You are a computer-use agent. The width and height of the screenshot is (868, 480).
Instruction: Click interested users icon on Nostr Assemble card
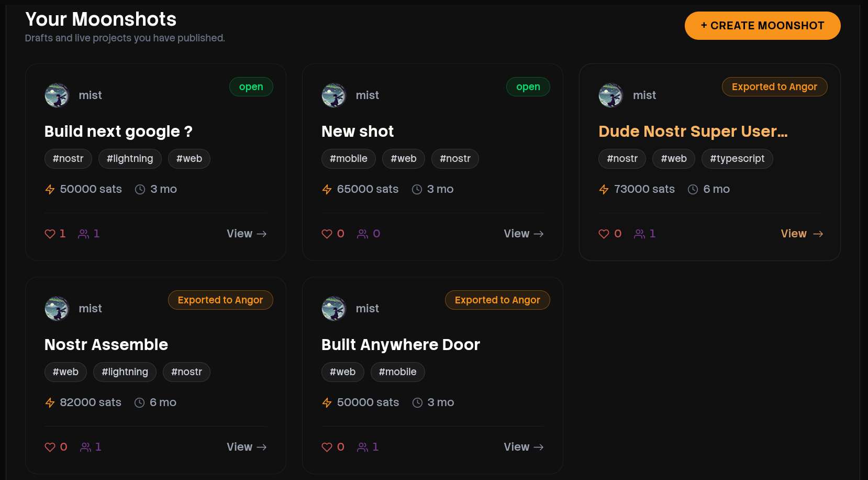click(x=85, y=447)
